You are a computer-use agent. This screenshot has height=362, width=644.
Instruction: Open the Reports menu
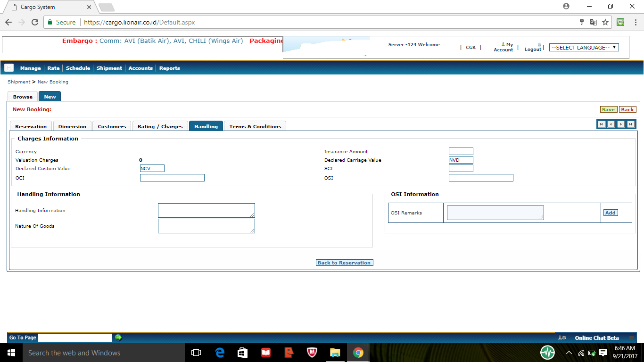(169, 68)
